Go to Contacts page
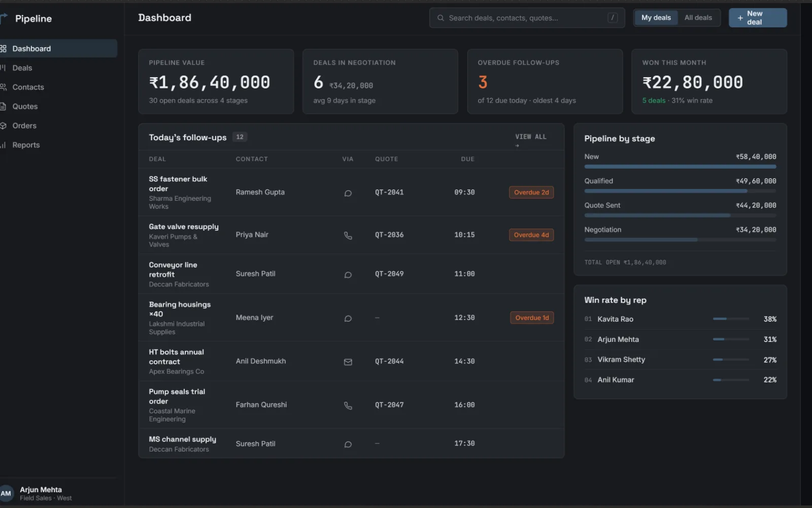812x508 pixels. click(58, 87)
